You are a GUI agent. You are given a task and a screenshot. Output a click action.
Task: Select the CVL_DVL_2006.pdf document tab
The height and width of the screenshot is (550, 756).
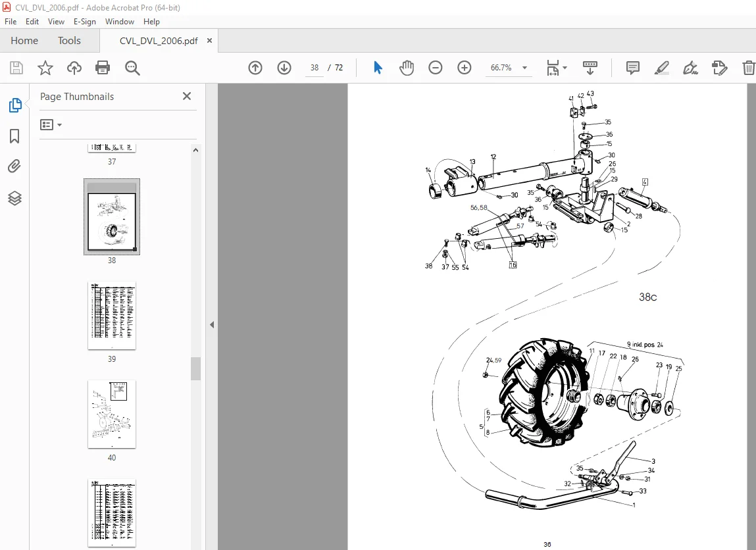(x=159, y=41)
